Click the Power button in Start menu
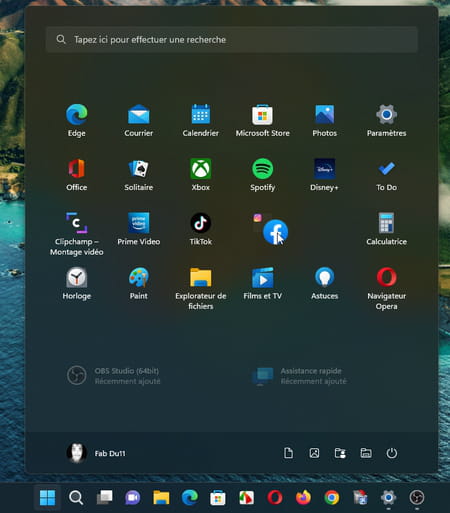Screen dimensions: 450x513 392,453
